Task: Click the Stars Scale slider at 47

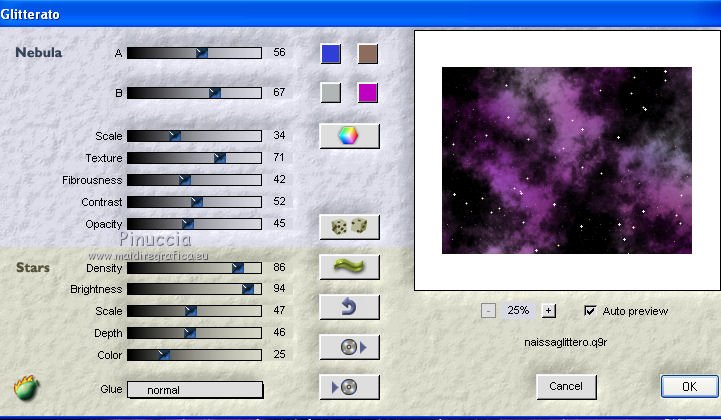Action: click(195, 311)
